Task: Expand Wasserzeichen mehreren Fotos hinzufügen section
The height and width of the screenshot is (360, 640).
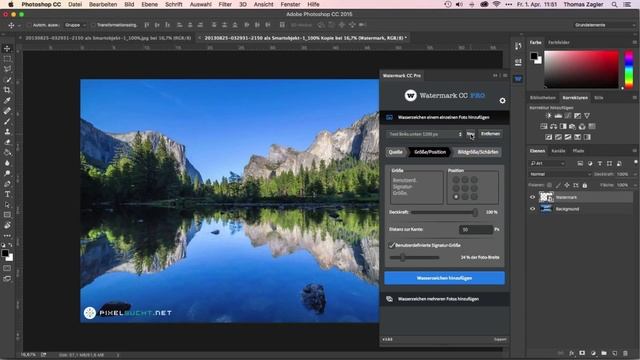Action: click(x=444, y=299)
